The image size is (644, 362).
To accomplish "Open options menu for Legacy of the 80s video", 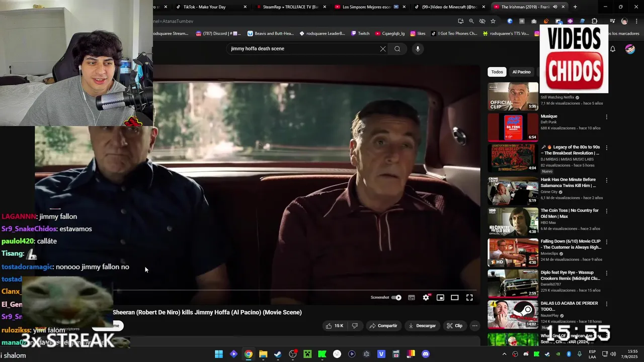I will pos(606,148).
